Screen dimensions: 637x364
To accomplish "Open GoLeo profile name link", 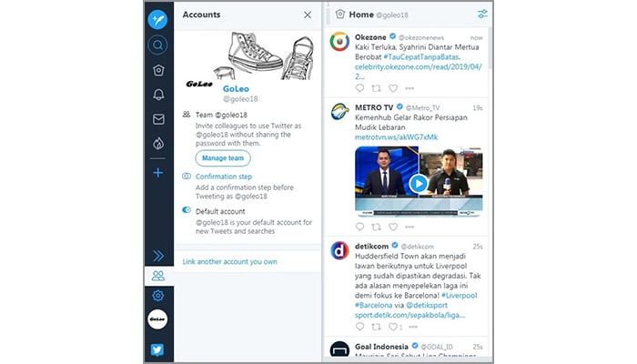I will coord(236,88).
